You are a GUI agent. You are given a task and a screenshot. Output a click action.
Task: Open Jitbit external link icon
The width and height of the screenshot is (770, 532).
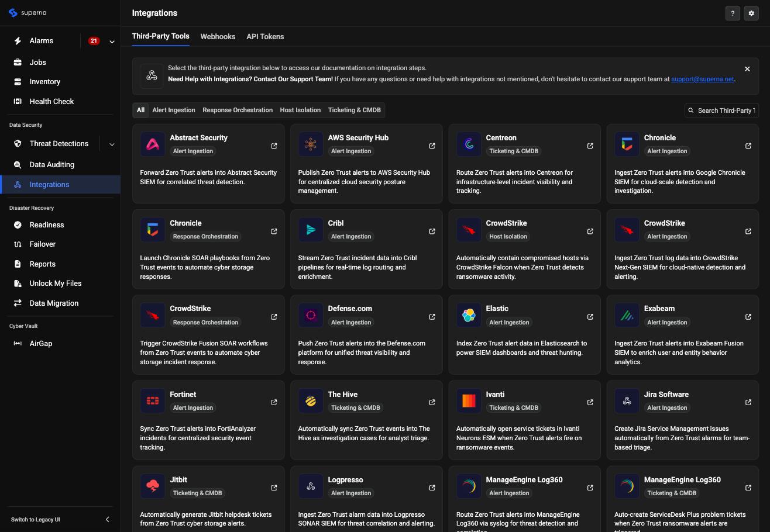[274, 488]
